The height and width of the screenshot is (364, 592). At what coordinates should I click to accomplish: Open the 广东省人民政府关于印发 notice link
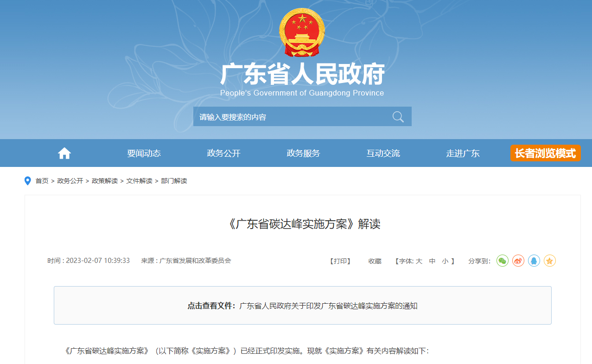pyautogui.click(x=328, y=306)
